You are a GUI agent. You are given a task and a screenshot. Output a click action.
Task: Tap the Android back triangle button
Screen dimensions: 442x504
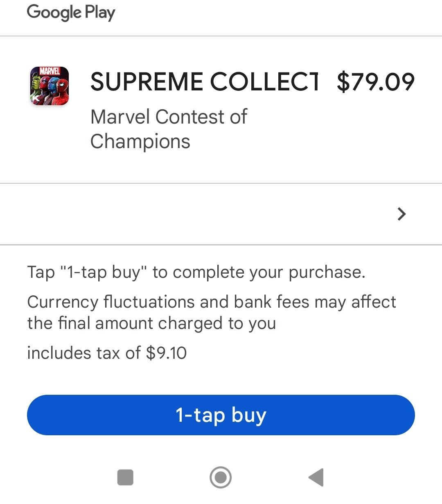[x=316, y=477]
